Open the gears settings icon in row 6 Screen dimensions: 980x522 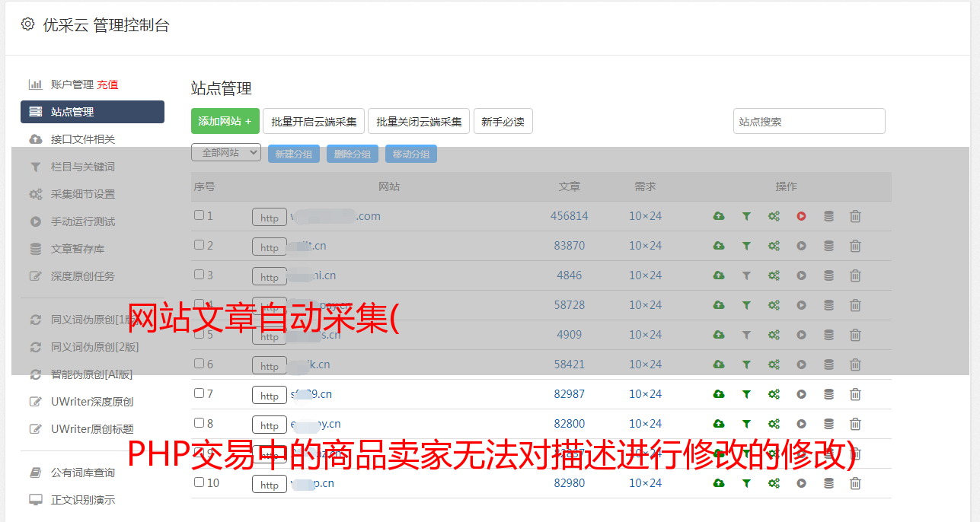click(x=774, y=364)
